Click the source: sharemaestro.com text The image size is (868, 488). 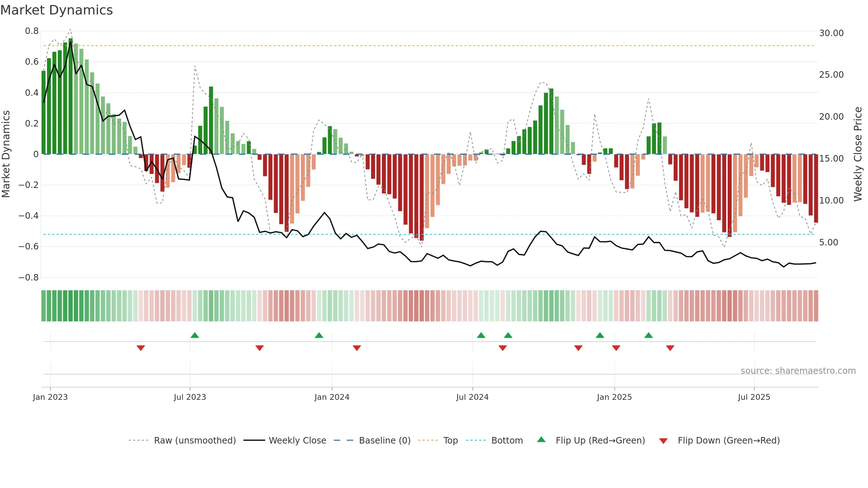coord(798,371)
